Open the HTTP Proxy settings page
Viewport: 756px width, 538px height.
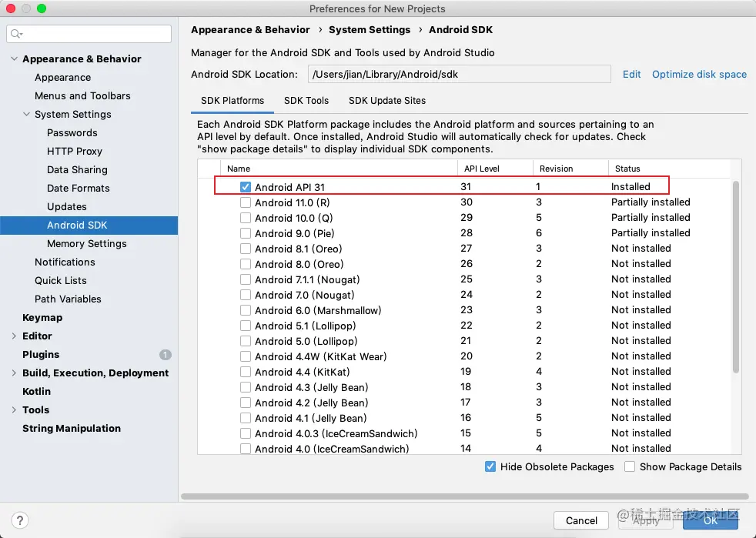[x=75, y=152]
